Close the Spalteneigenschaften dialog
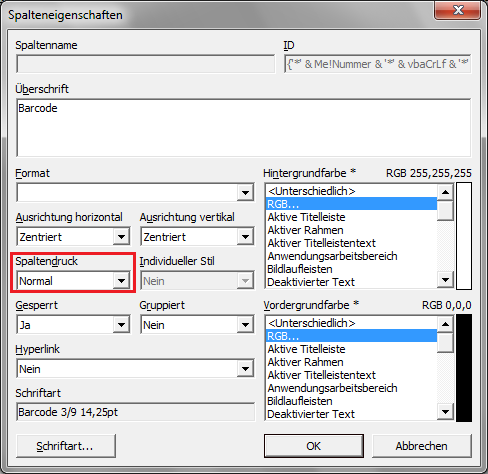 click(458, 10)
